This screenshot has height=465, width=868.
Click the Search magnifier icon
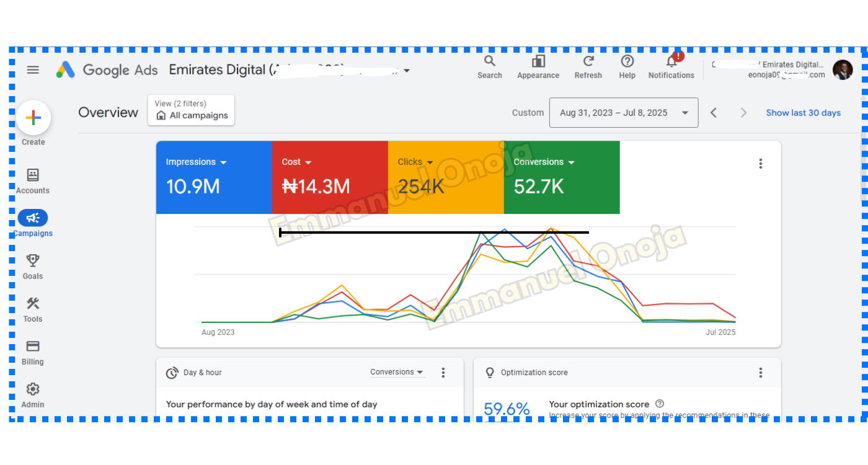(x=490, y=61)
